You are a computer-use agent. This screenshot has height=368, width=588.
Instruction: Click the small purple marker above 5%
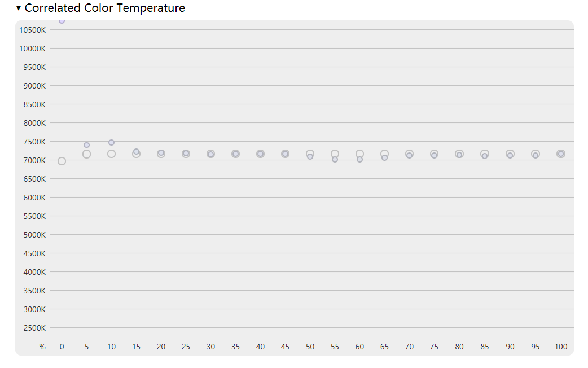point(87,145)
